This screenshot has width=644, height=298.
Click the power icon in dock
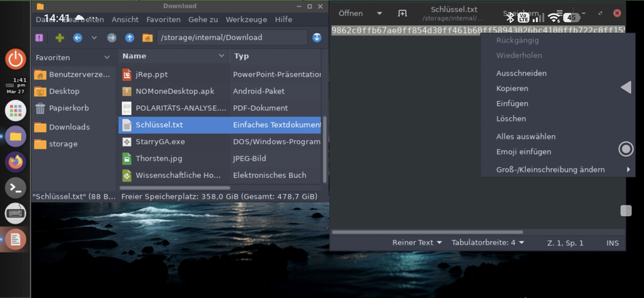(x=15, y=59)
